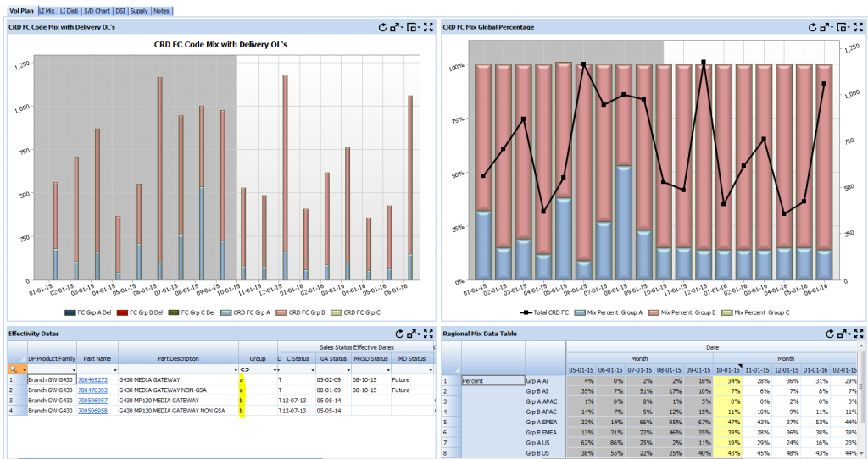The height and width of the screenshot is (459, 868).
Task: Maximize the Effectivity Dates panel
Action: pos(428,335)
